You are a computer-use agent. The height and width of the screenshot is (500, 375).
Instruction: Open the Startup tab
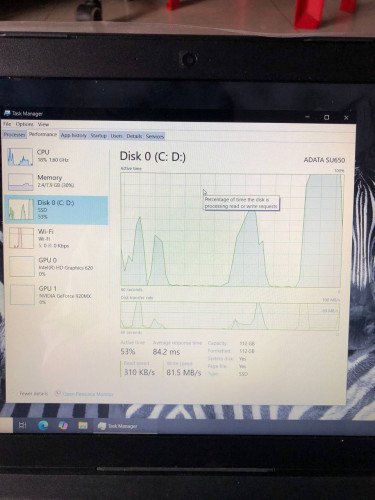99,136
